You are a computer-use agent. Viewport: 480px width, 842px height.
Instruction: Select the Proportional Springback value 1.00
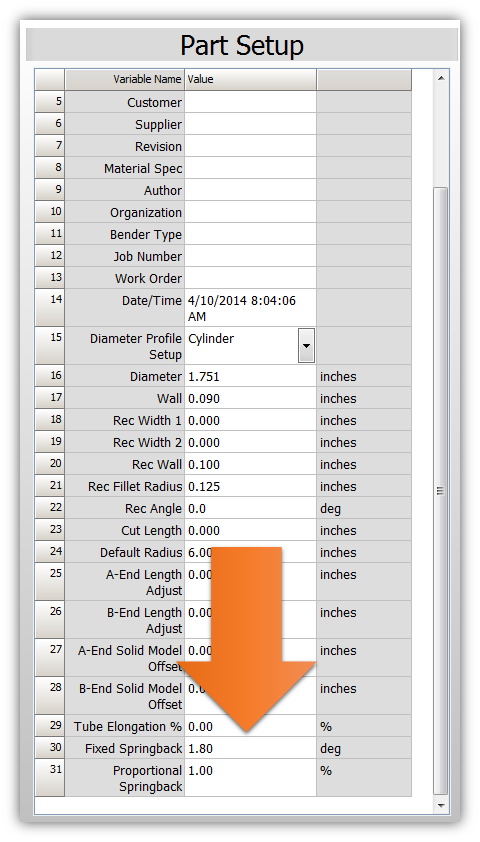[250, 778]
